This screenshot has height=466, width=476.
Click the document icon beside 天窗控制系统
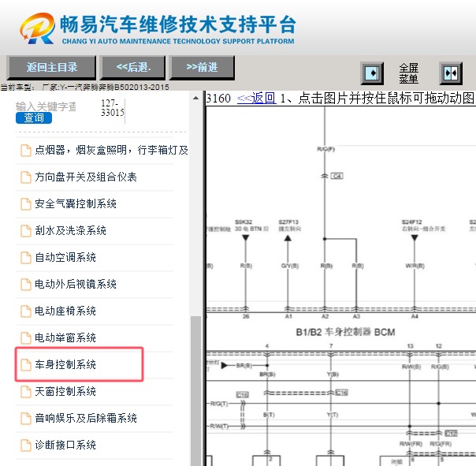click(x=26, y=392)
